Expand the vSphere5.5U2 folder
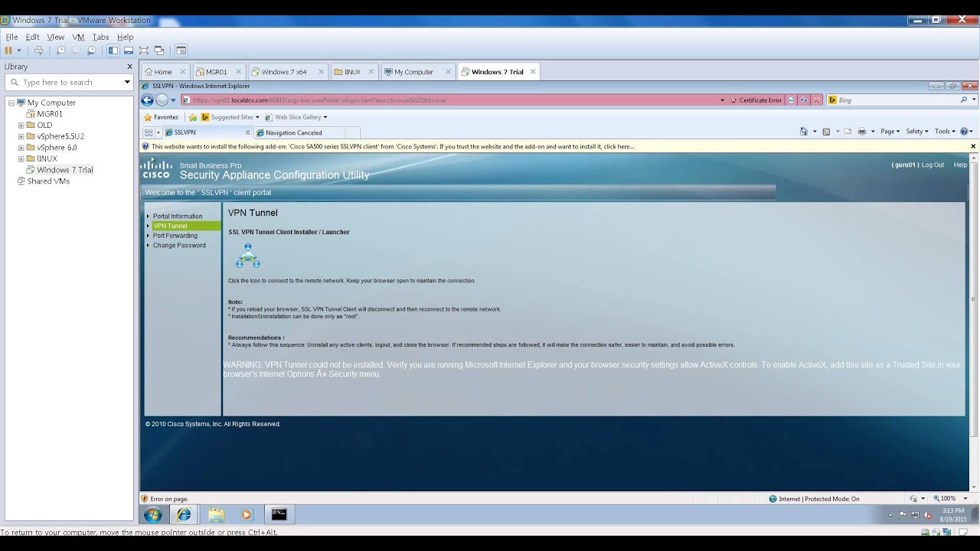This screenshot has width=980, height=551. pos(21,136)
